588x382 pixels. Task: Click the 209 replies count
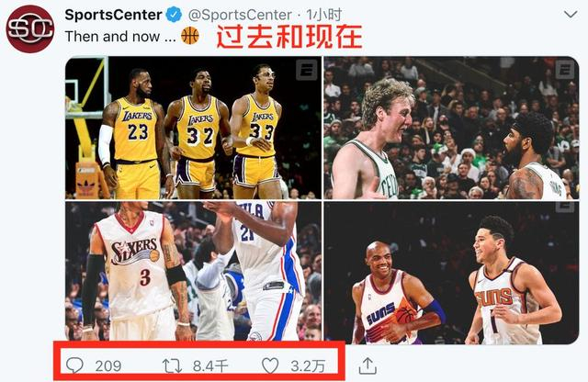click(108, 365)
